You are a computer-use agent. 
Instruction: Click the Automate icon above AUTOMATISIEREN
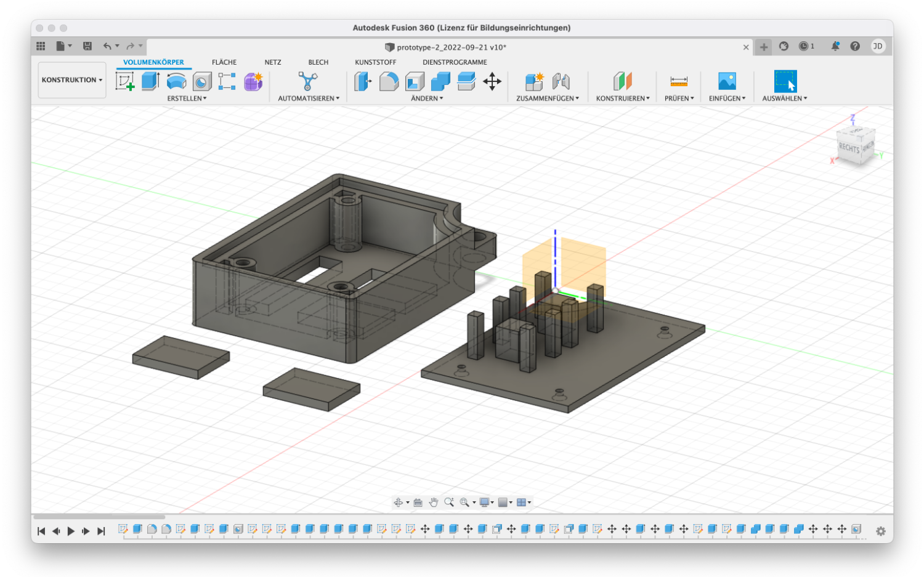pyautogui.click(x=307, y=81)
